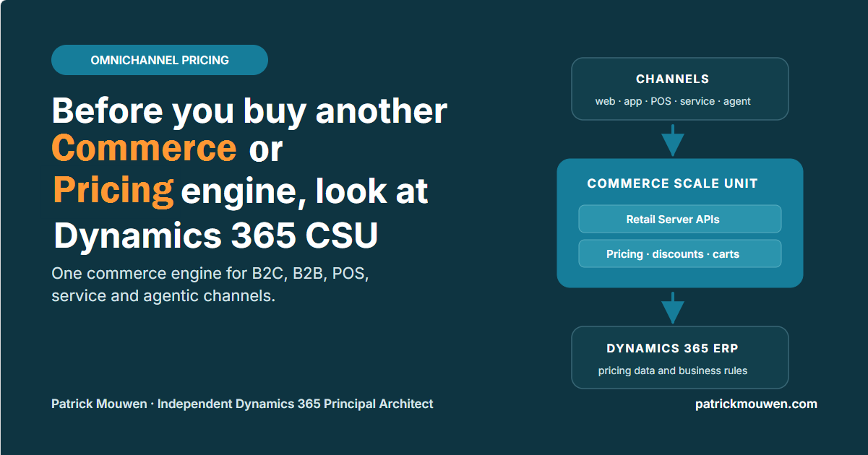868x455 pixels.
Task: Click the CHANNELS box heading
Action: click(673, 79)
